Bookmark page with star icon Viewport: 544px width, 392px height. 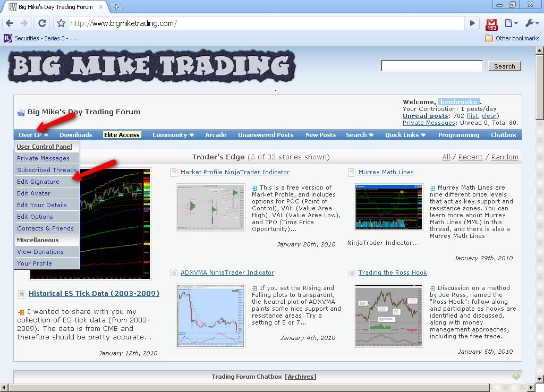pos(61,23)
